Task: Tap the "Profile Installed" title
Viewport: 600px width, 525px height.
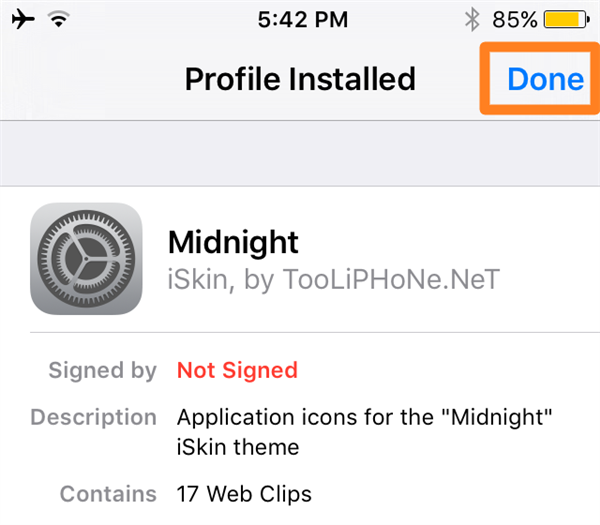Action: [300, 78]
